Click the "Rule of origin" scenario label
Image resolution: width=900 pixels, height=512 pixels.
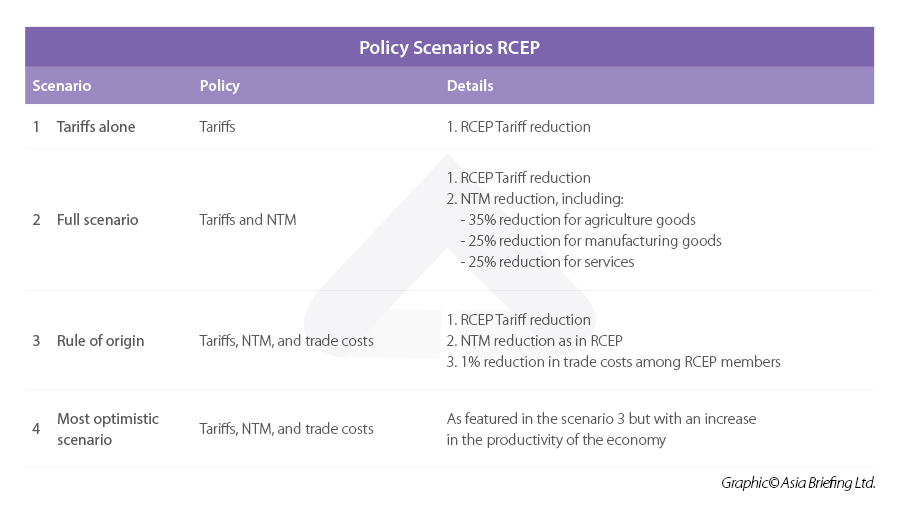coord(100,341)
